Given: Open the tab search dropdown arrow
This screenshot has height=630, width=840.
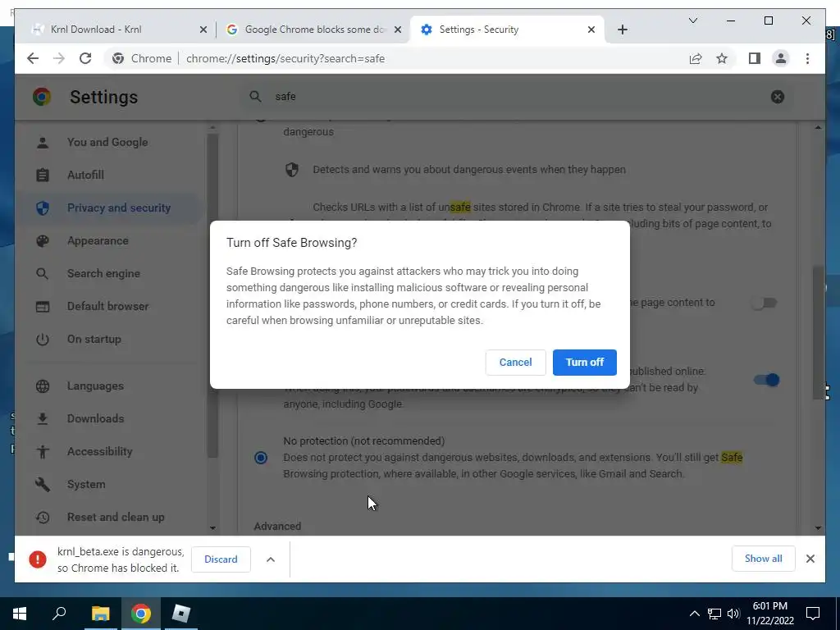Looking at the screenshot, I should tap(692, 21).
